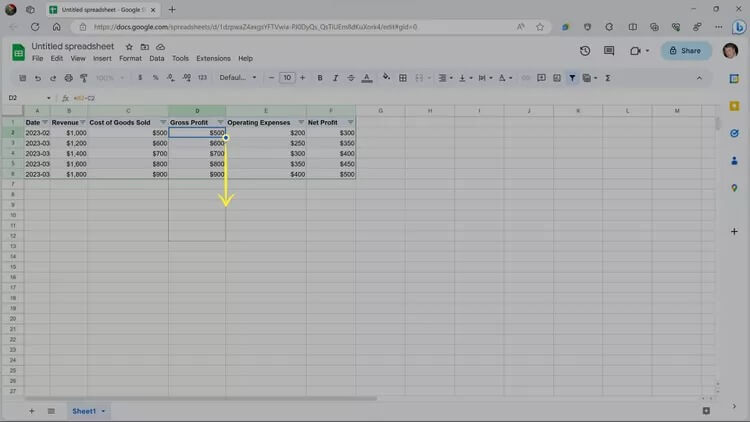This screenshot has height=422, width=750.
Task: Open the Gross Profit column filter dropdown
Action: tap(220, 122)
